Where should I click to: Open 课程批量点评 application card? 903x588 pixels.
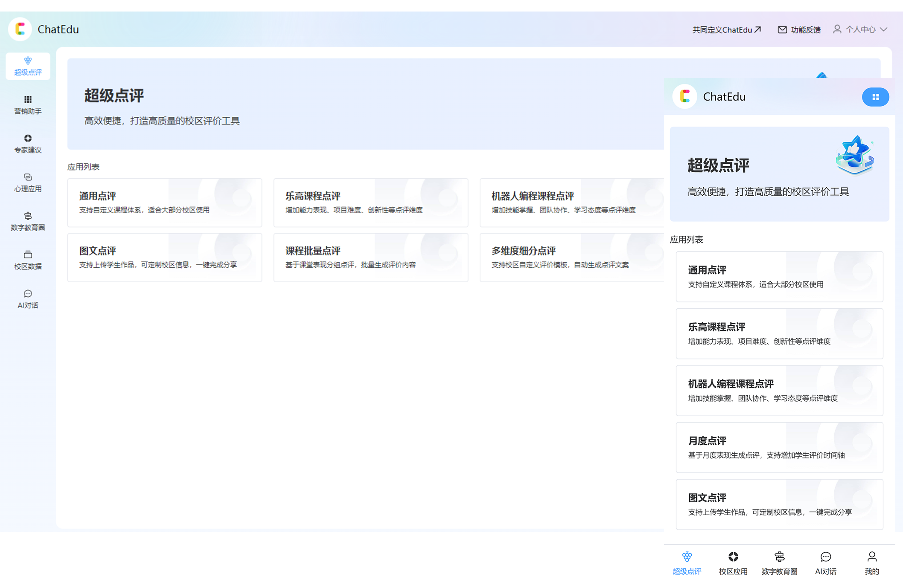(x=370, y=257)
